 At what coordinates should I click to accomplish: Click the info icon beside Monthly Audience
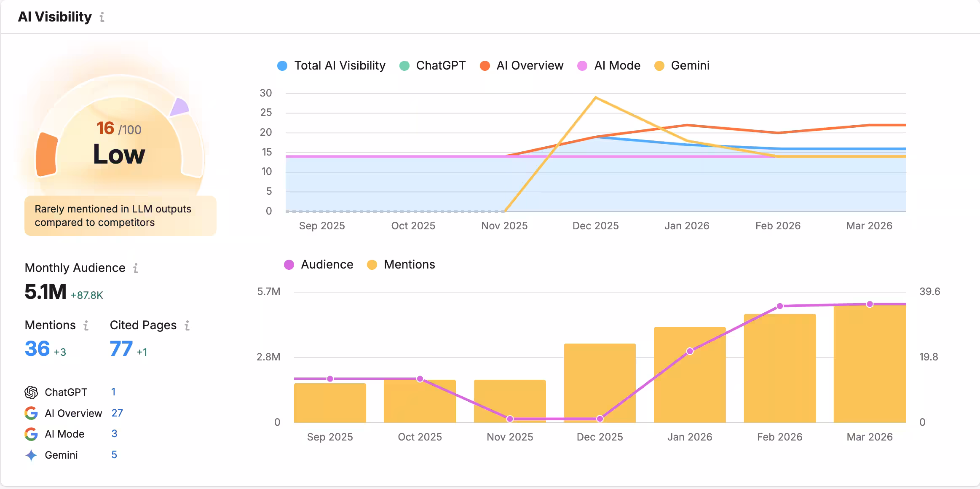(136, 268)
